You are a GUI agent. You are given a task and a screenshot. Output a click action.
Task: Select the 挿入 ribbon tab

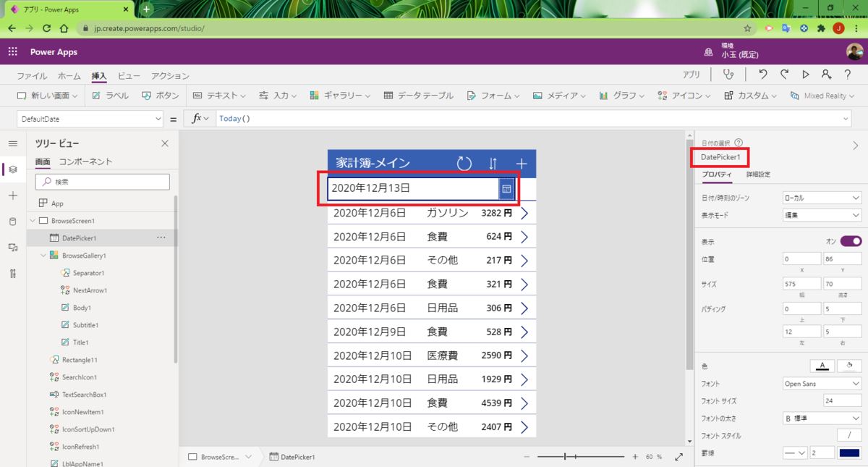click(x=99, y=76)
